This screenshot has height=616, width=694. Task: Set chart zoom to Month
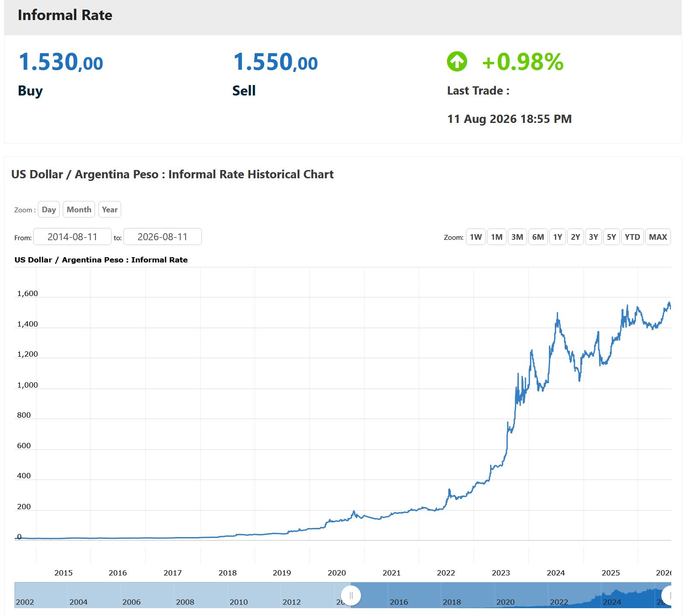coord(79,210)
